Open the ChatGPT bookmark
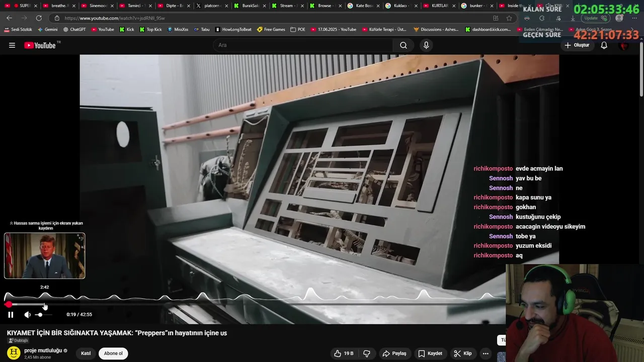This screenshot has width=644, height=362. 74,30
